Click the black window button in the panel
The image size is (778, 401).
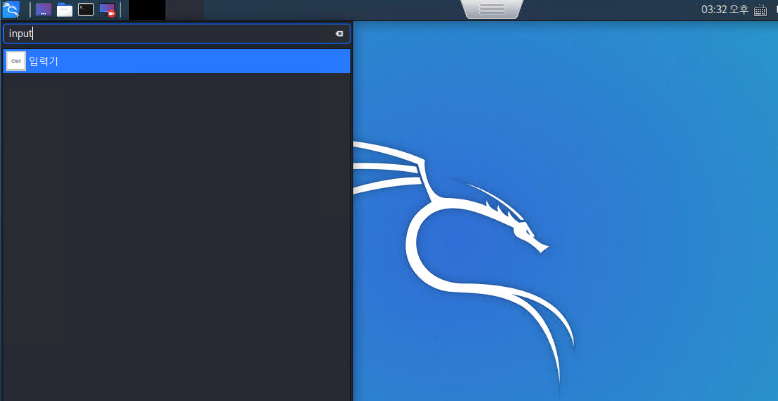pyautogui.click(x=147, y=10)
